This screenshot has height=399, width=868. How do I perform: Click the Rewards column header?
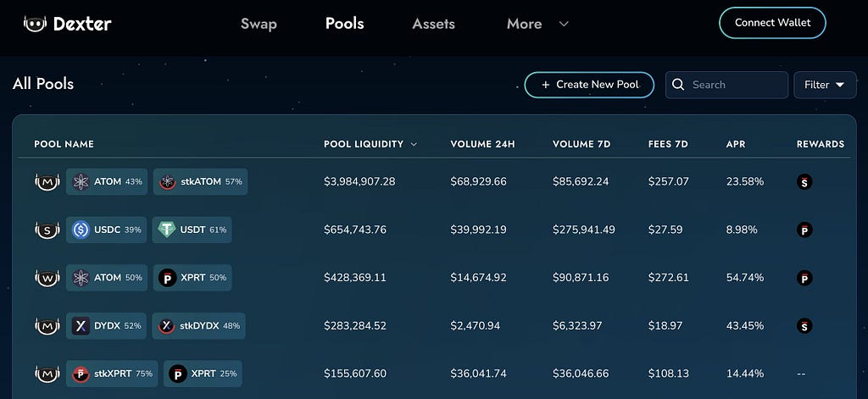[821, 144]
